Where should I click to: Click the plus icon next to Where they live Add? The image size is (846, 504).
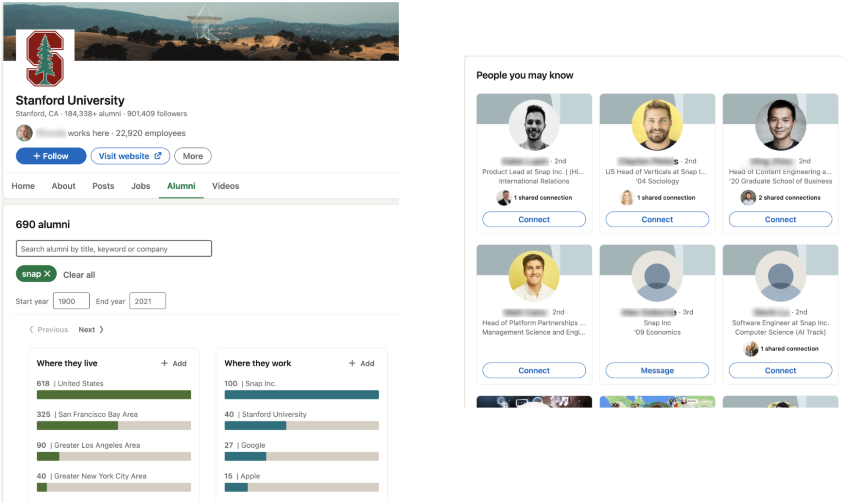(164, 363)
